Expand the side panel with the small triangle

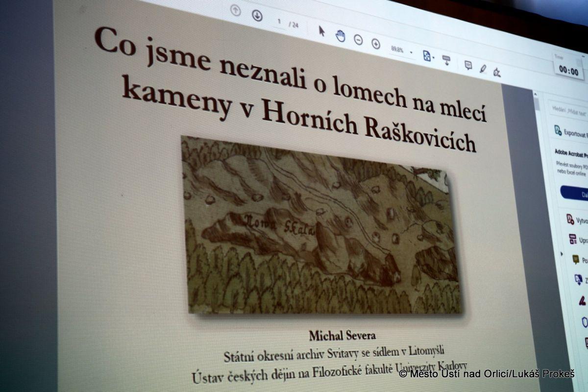point(562,254)
